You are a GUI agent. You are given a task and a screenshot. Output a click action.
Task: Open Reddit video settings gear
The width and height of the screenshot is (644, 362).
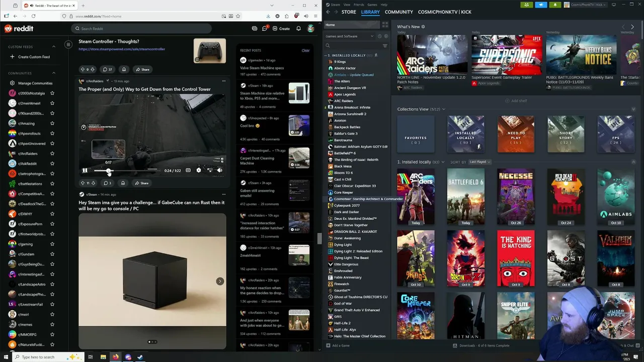199,170
